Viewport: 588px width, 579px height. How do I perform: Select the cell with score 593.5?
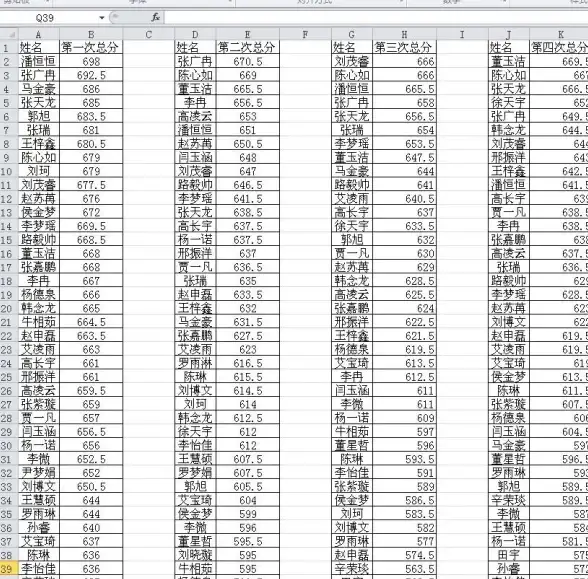click(404, 459)
